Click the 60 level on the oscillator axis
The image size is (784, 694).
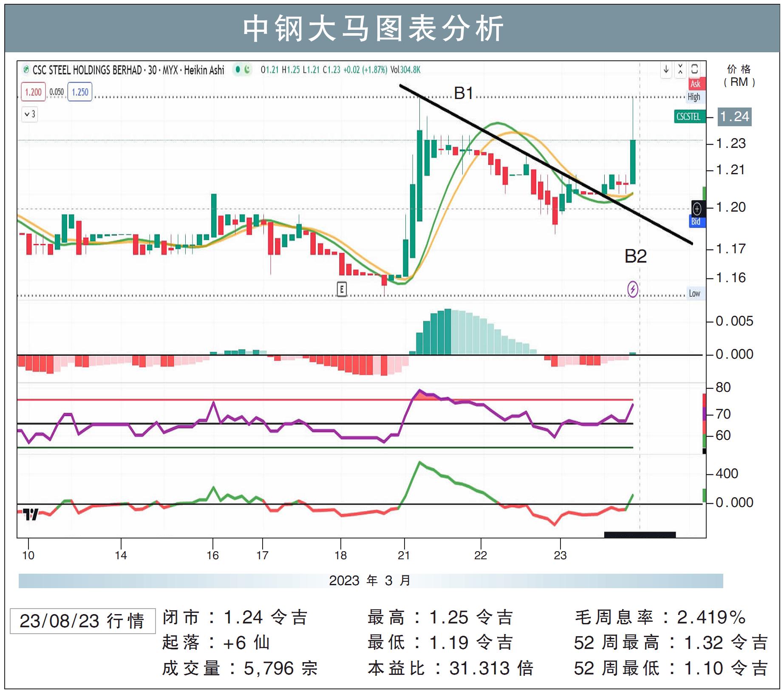coord(723,436)
